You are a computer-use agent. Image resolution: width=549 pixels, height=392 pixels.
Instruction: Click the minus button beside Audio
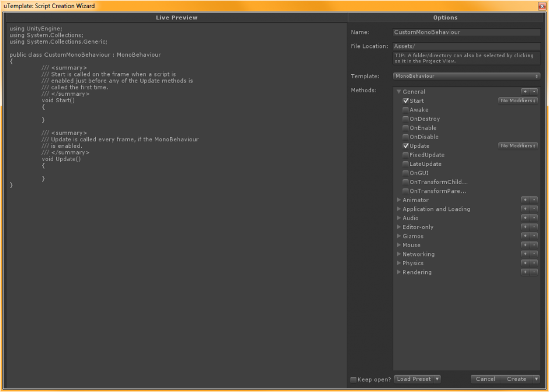(x=534, y=218)
